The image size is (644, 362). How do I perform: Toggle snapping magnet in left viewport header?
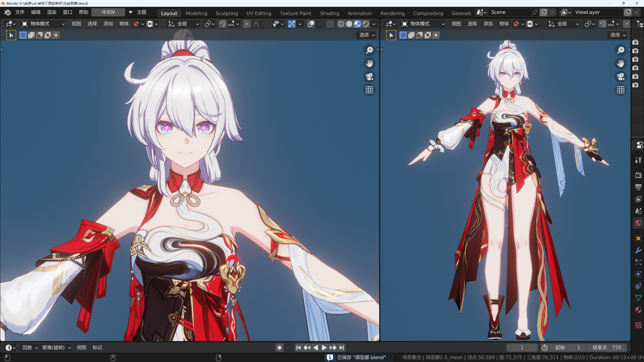point(222,24)
